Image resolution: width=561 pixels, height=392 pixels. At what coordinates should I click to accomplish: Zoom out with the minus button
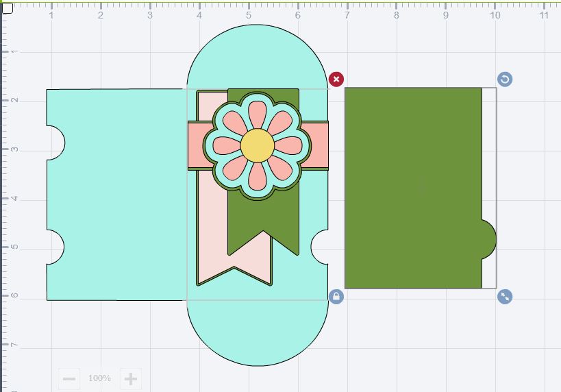pyautogui.click(x=69, y=378)
